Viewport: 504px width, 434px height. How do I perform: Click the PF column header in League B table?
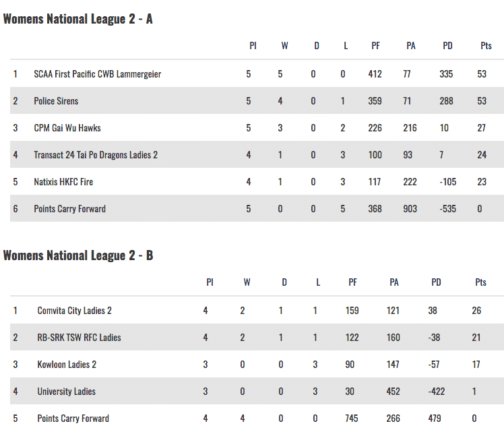tap(352, 282)
